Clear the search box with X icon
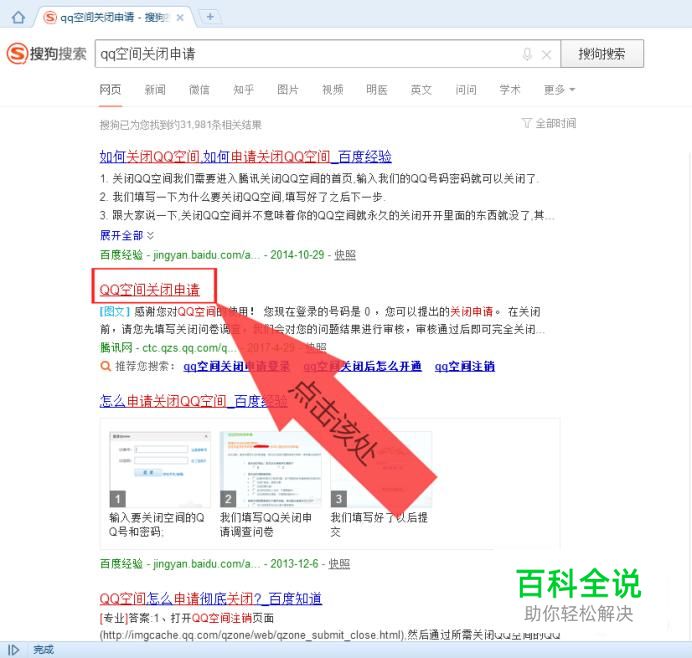Screen dimensions: 692x658 (546, 55)
